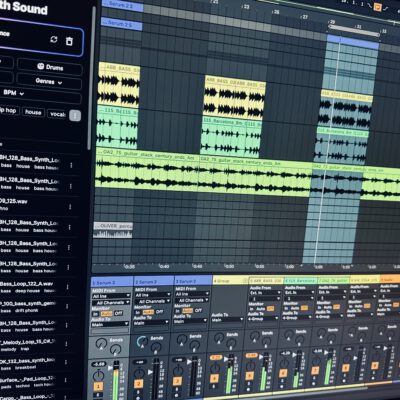Set track 2 monitor to Auto

tap(148, 312)
